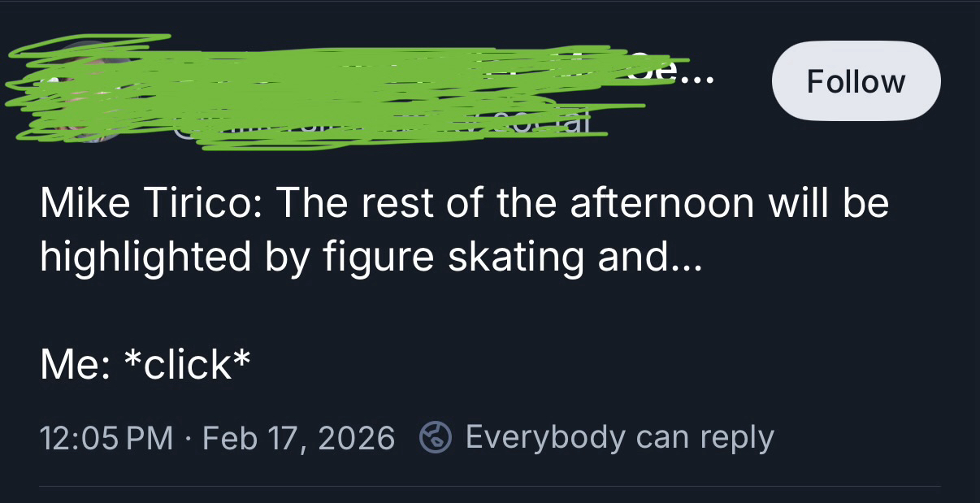Click the word "reply" in footer
This screenshot has height=503, width=980.
point(736,439)
